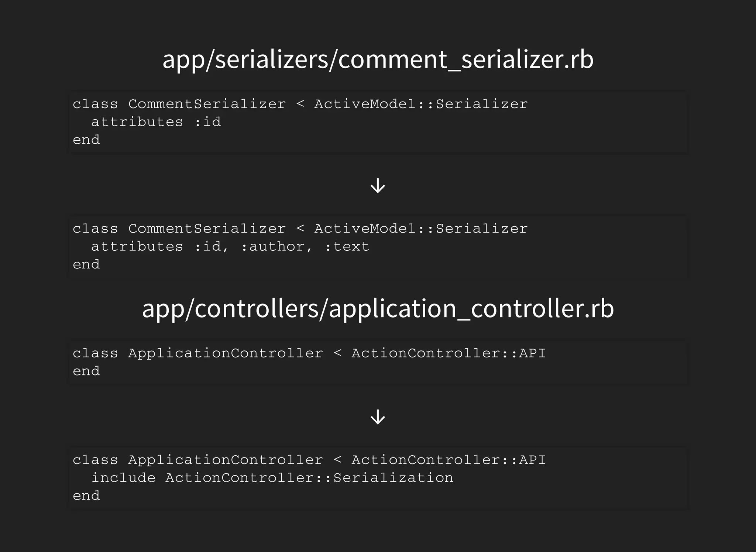Click 'ActionController::API' in the last code block
This screenshot has height=552, width=756.
click(x=449, y=460)
